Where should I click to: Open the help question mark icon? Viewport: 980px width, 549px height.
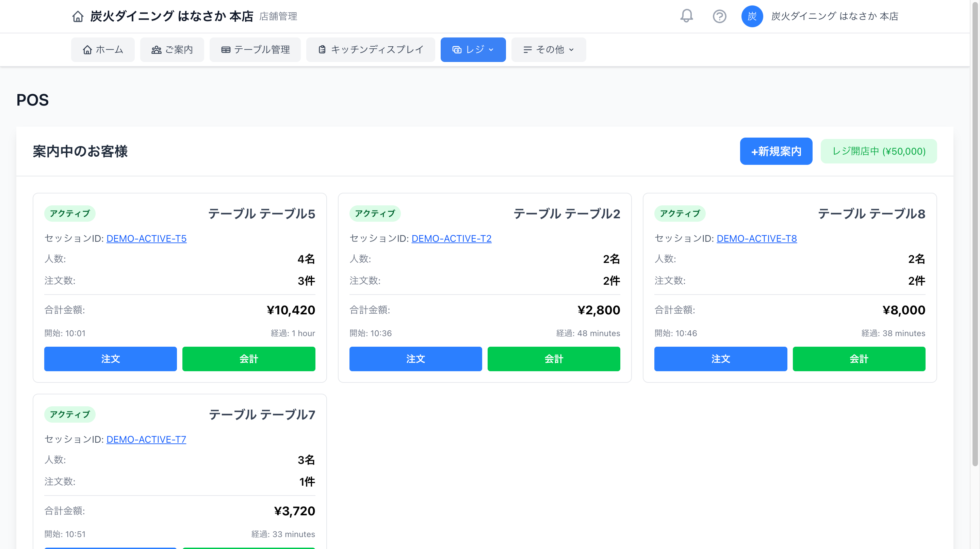(719, 16)
